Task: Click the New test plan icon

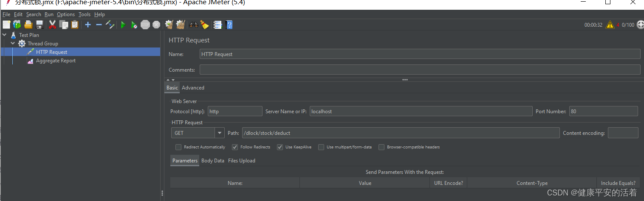Action: click(6, 25)
